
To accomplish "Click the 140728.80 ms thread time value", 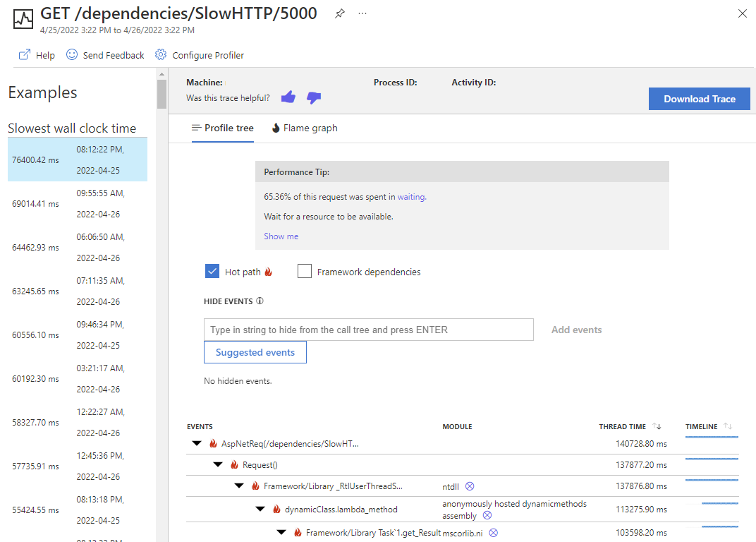I will (x=641, y=443).
